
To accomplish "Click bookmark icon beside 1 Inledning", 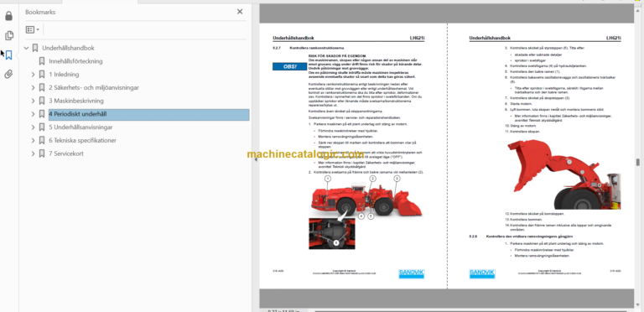I will (x=42, y=75).
